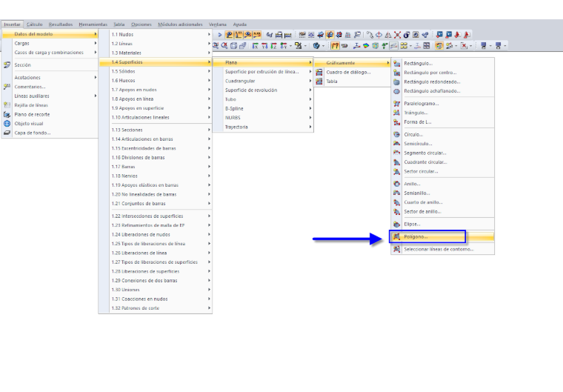563x392 pixels.
Task: Open the Acotaciones submenu
Action: click(50, 78)
